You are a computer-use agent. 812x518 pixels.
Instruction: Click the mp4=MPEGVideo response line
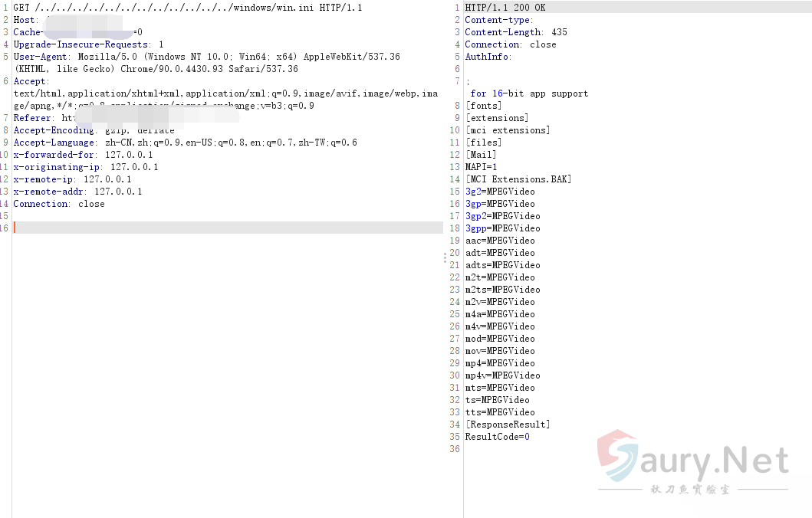tap(500, 363)
